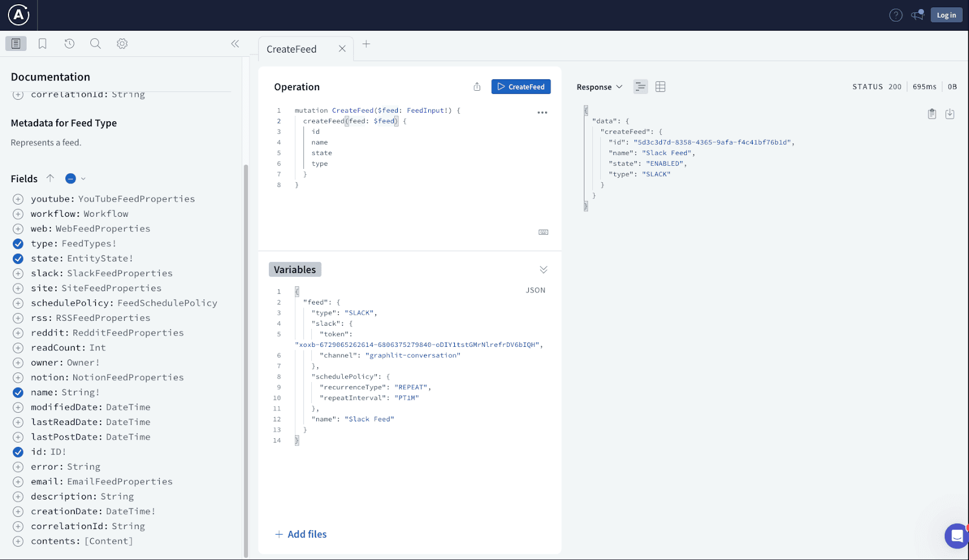The width and height of the screenshot is (969, 560).
Task: Download the response icon
Action: pyautogui.click(x=950, y=114)
